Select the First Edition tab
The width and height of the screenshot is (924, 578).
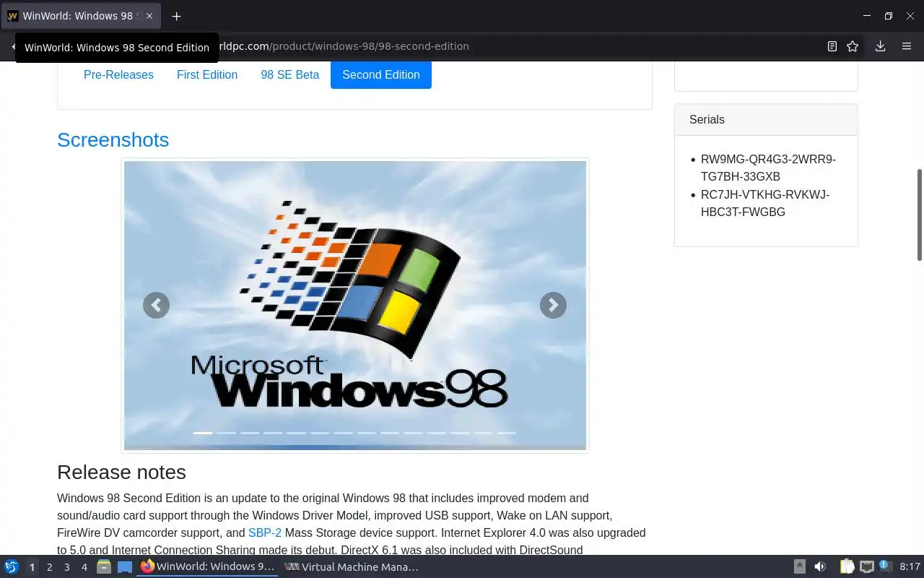point(207,74)
